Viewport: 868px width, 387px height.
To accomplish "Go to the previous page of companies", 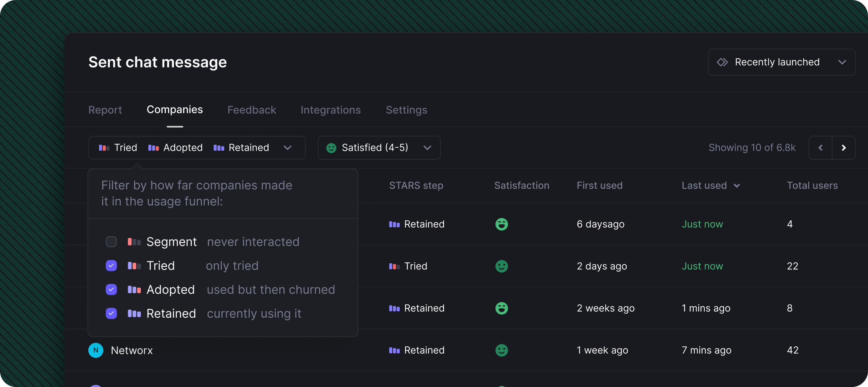I will coord(820,148).
